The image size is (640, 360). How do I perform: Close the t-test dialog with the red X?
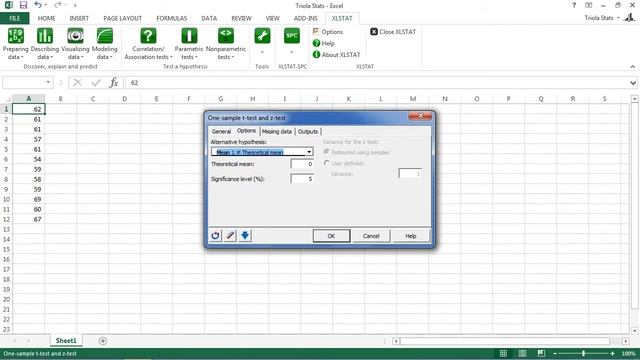(420, 116)
